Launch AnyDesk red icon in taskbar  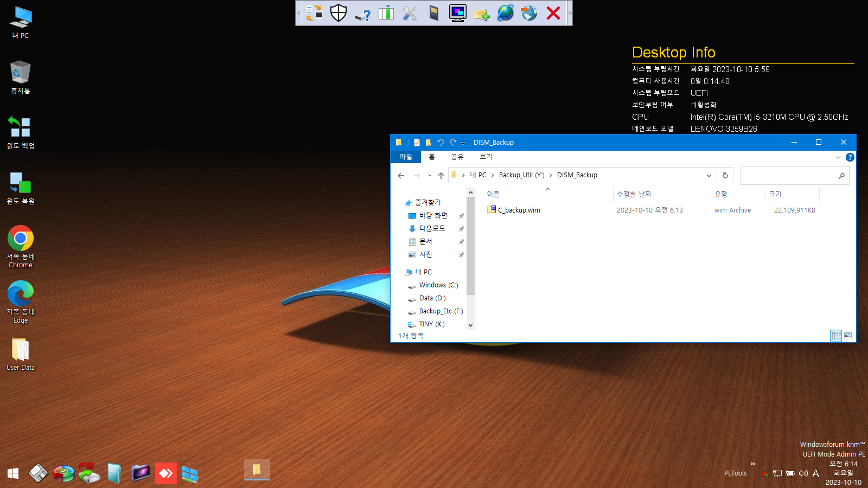[x=165, y=473]
